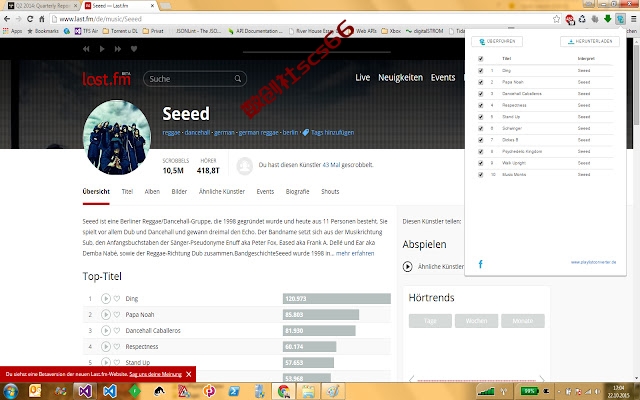The height and width of the screenshot is (400, 640).
Task: Focus the Suche search field
Action: (195, 79)
